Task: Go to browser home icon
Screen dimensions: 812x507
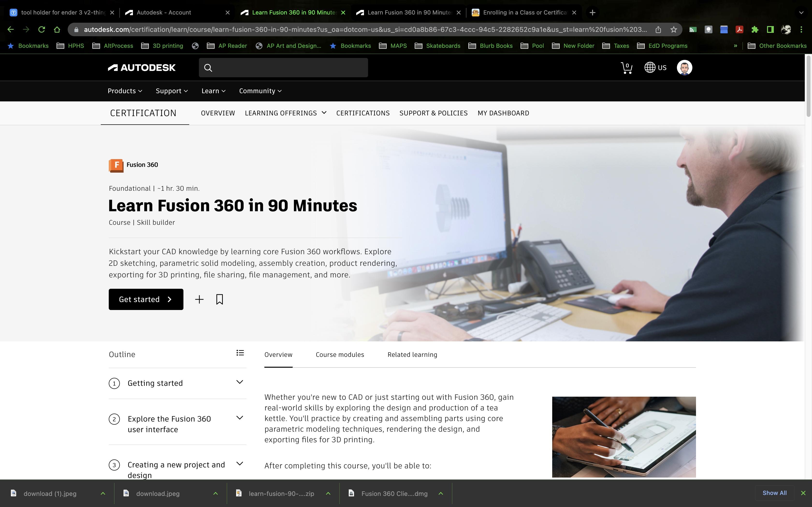Action: pos(57,29)
